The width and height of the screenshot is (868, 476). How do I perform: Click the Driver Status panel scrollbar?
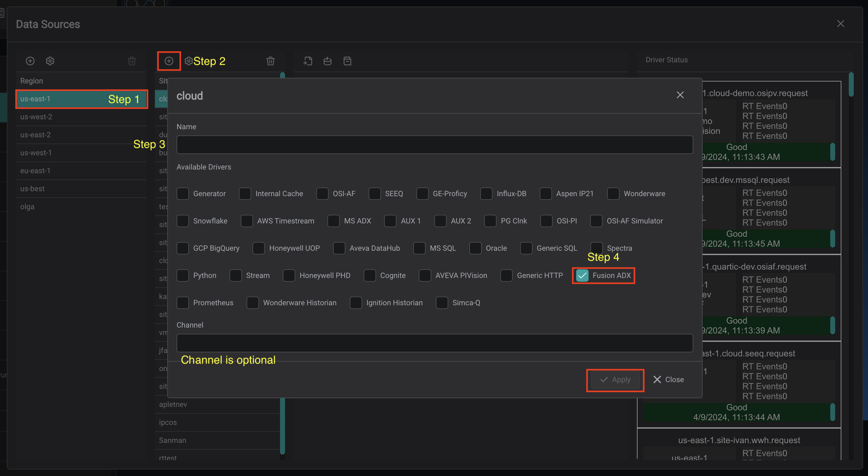[x=851, y=85]
